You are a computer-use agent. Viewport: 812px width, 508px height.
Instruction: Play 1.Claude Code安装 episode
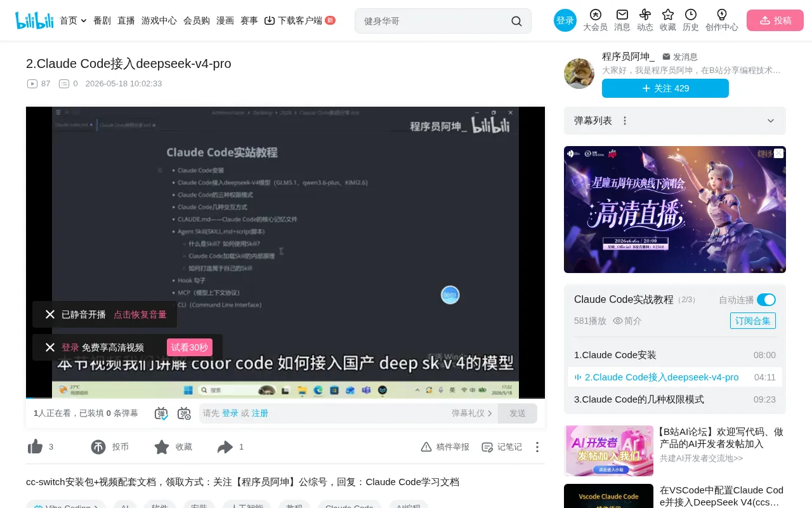click(675, 355)
